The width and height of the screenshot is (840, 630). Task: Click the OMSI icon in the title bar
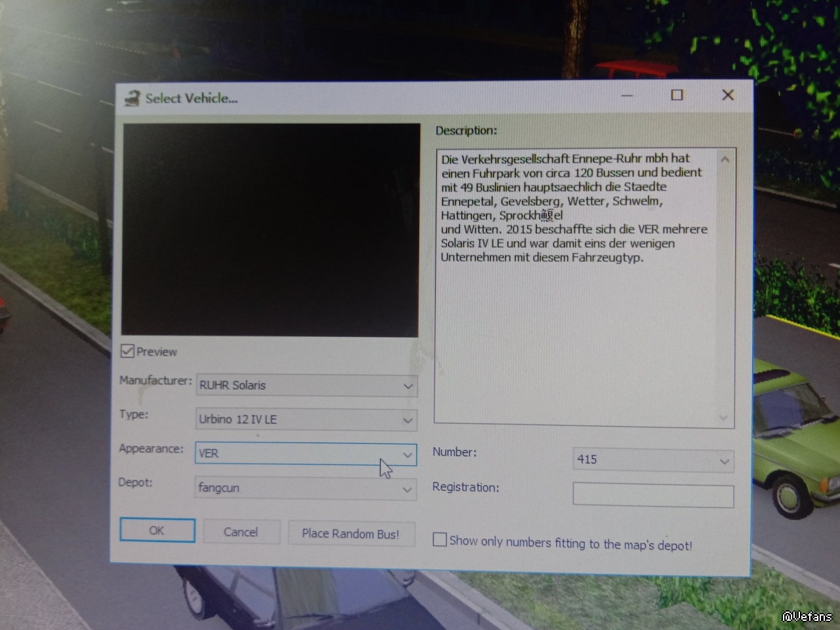click(x=132, y=98)
